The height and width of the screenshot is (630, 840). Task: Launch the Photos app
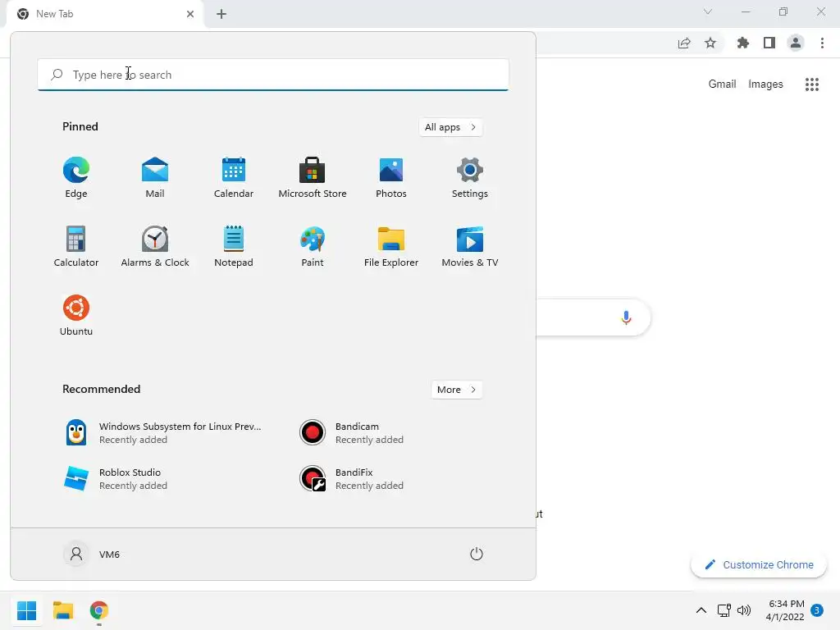click(391, 178)
